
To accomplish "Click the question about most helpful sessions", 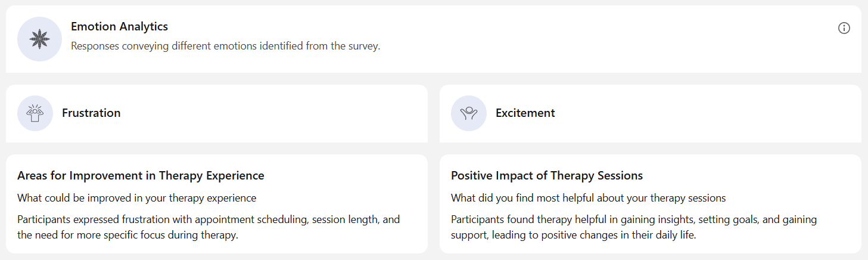I will pyautogui.click(x=589, y=198).
